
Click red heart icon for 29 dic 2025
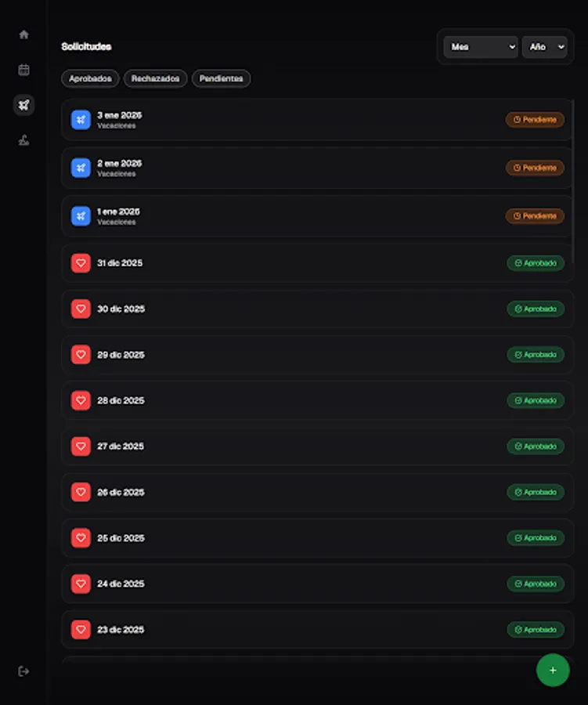tap(81, 355)
